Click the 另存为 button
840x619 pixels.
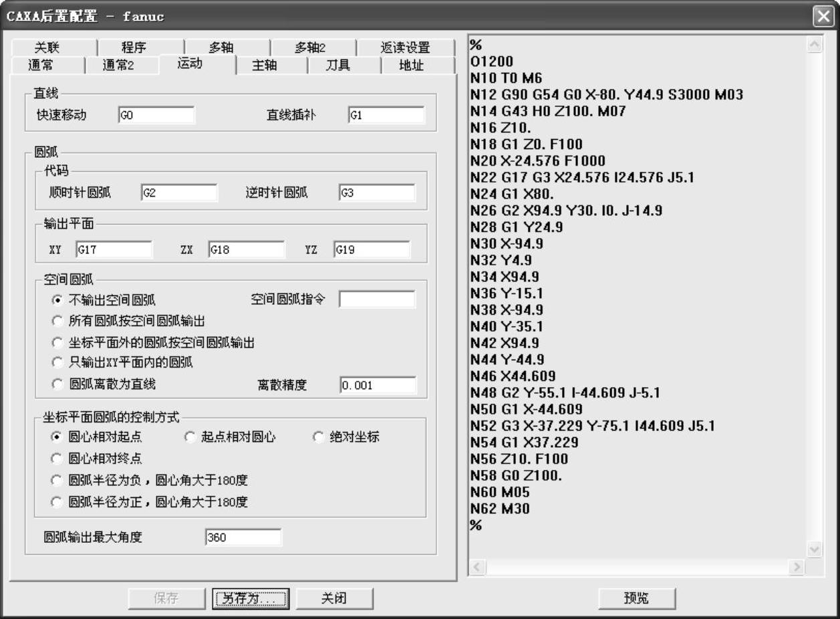coord(250,598)
